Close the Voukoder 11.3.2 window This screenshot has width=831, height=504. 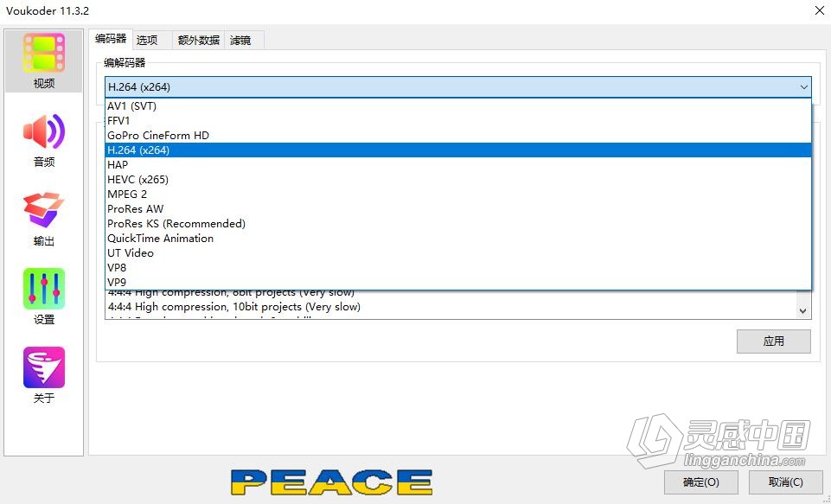click(x=820, y=10)
